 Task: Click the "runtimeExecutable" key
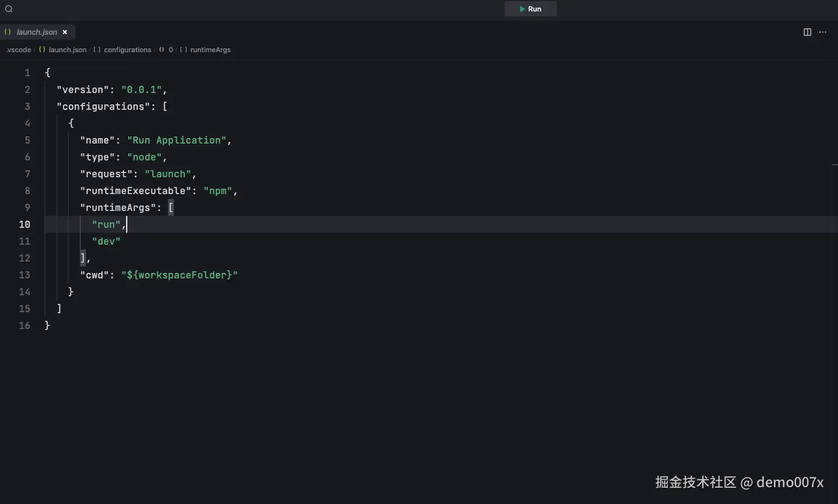[x=135, y=191]
